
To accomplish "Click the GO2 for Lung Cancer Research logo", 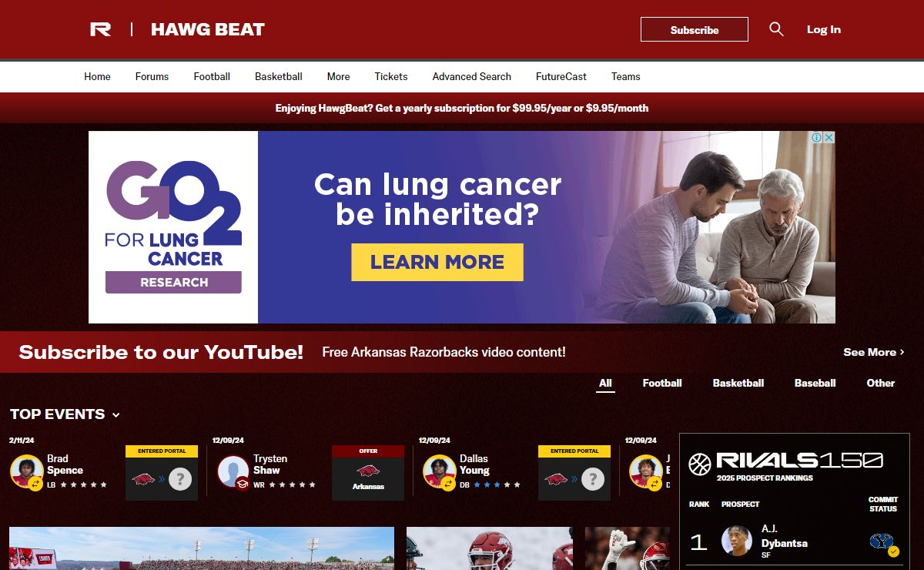I will [x=173, y=226].
